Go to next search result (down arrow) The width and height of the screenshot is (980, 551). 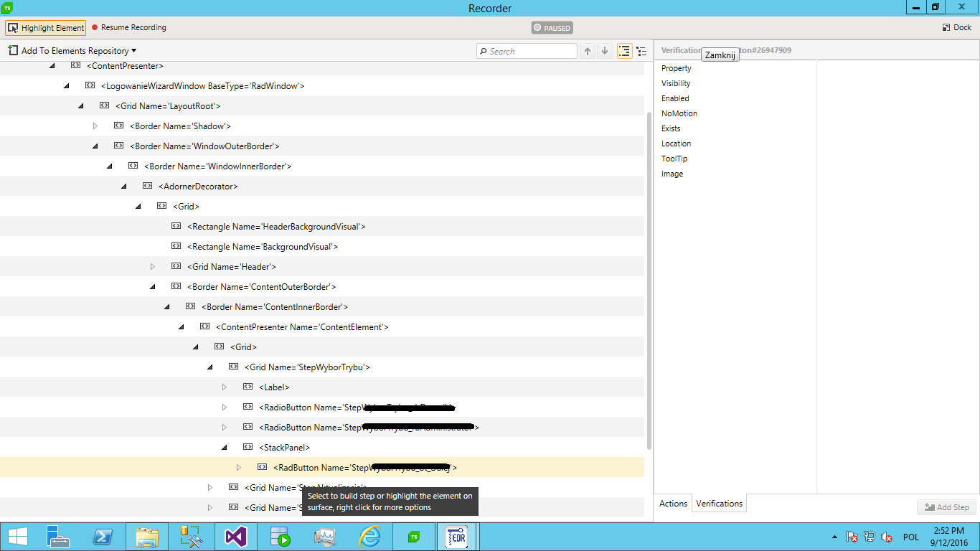pyautogui.click(x=605, y=51)
